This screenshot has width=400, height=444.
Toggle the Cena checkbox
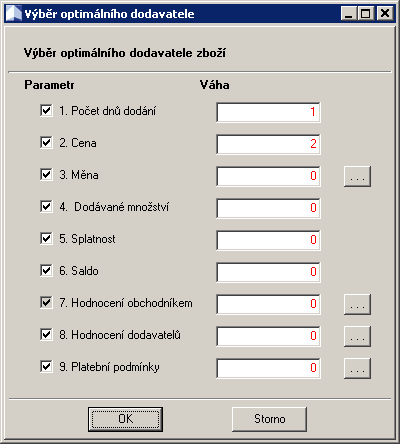46,142
